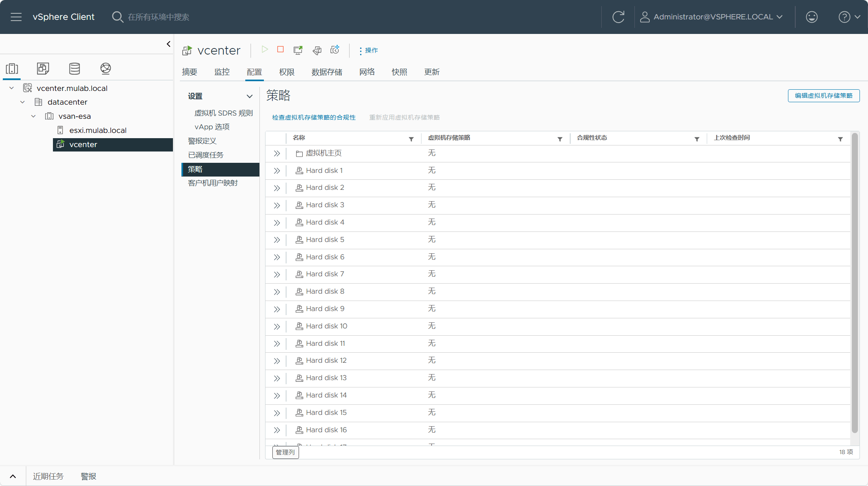
Task: Filter the 合规性状态 column
Action: pos(697,139)
